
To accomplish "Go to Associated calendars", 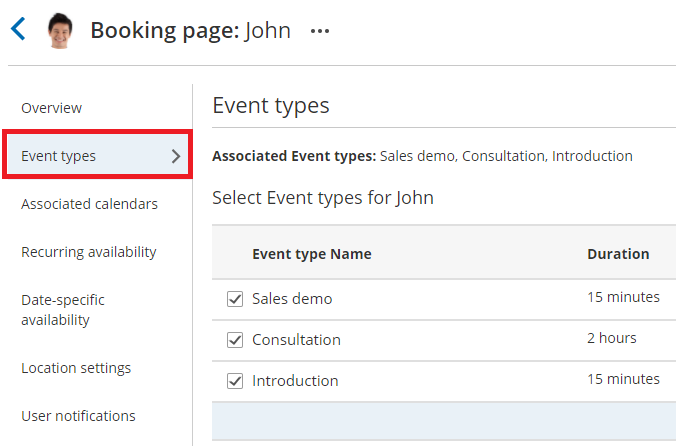I will pyautogui.click(x=89, y=204).
